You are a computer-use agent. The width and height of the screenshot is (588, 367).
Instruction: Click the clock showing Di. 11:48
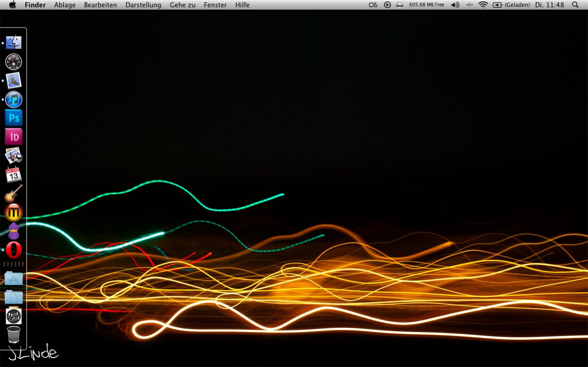coord(550,5)
